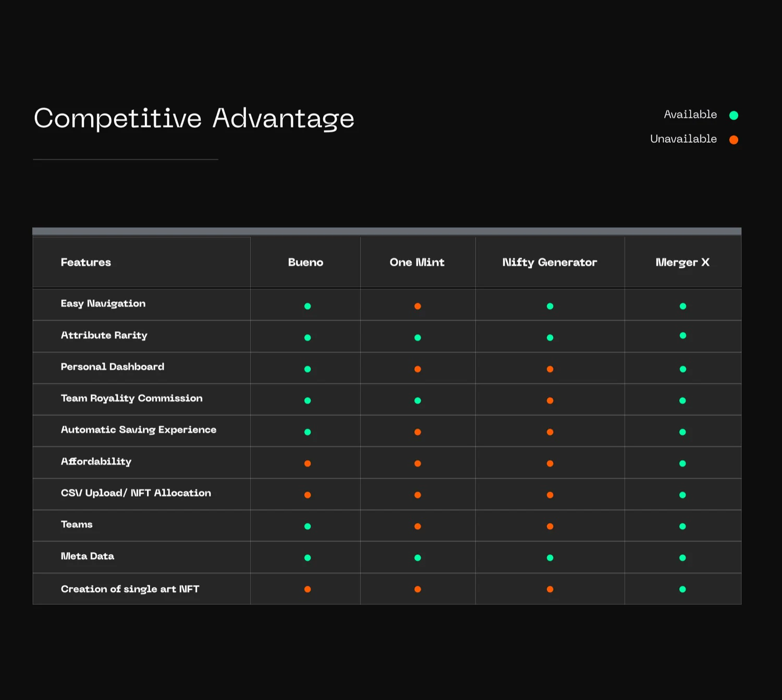Click Merger X's Creation of single art NFT dot

pos(683,590)
